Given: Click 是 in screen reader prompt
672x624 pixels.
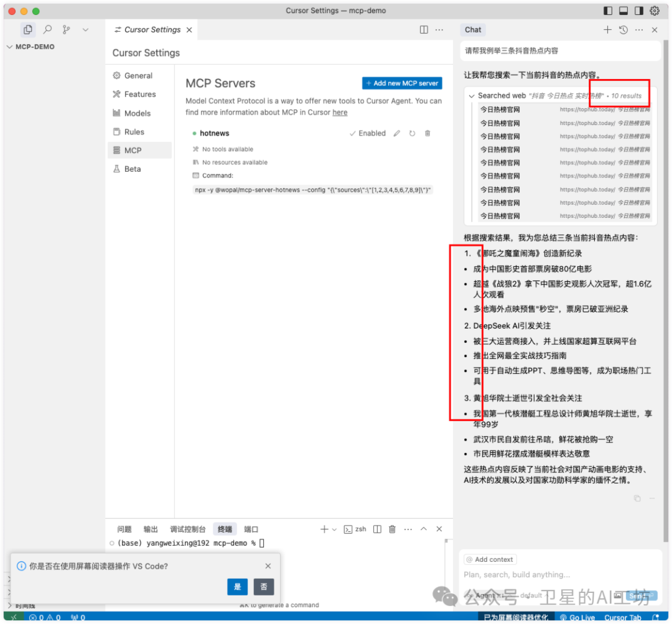Looking at the screenshot, I should point(238,587).
